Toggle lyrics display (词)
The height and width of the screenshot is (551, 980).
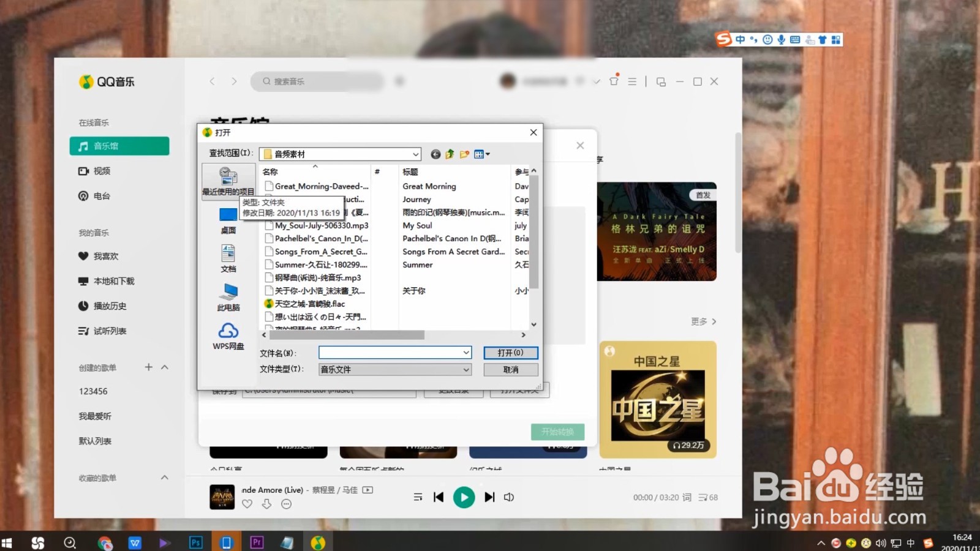(687, 497)
